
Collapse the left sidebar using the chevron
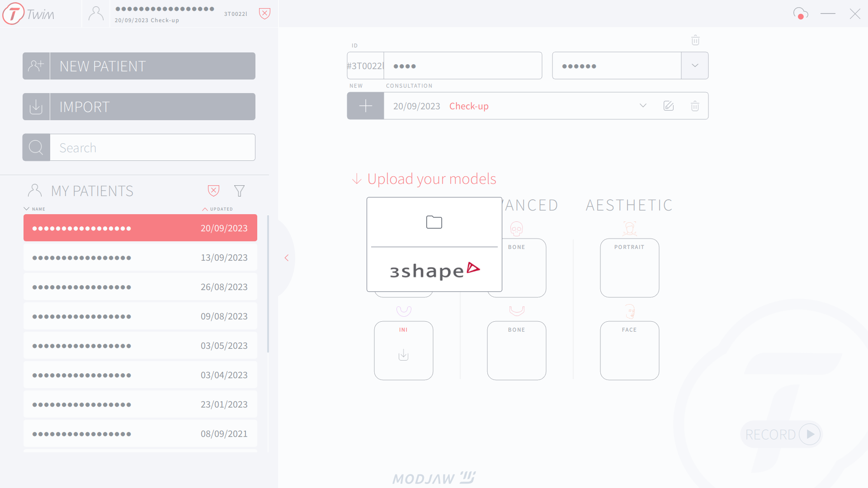(286, 258)
